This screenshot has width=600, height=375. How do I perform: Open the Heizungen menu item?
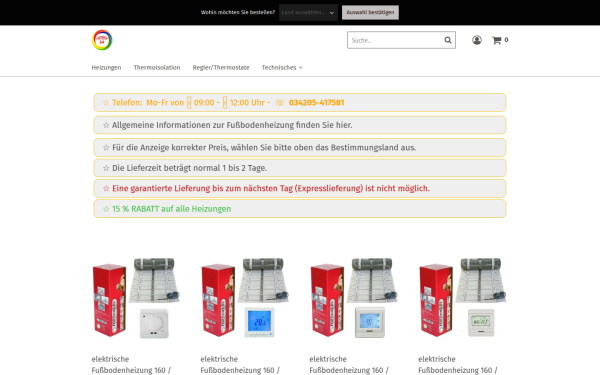[106, 67]
